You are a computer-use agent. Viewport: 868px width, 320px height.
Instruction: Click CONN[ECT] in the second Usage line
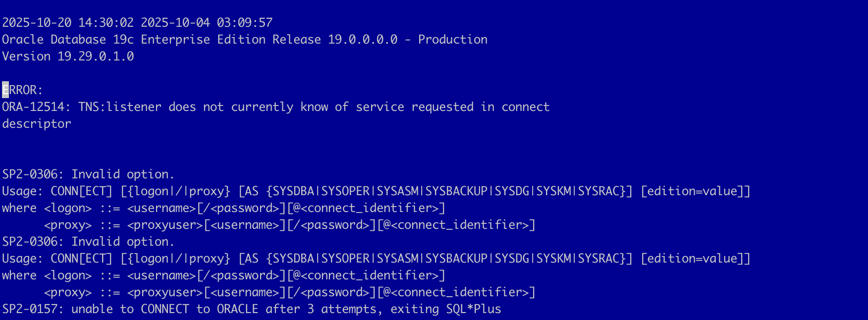point(81,259)
